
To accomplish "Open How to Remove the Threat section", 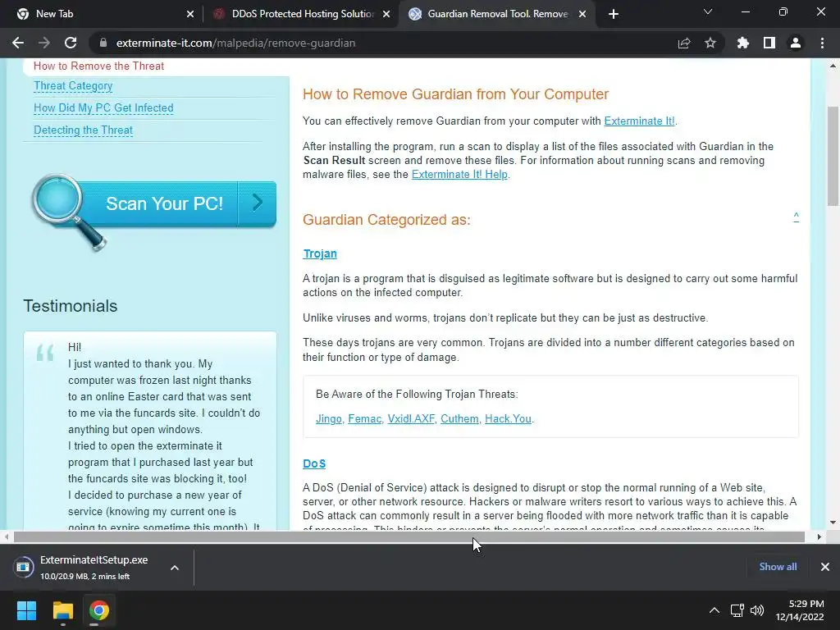I will (98, 66).
